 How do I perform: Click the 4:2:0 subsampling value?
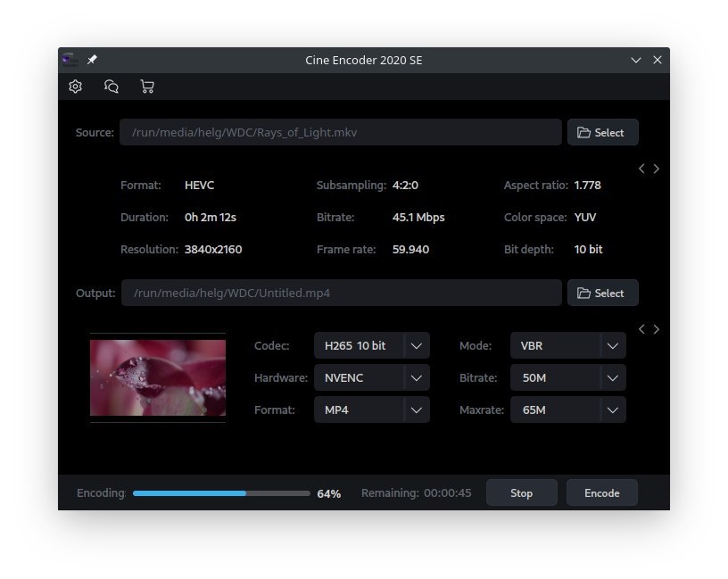tap(405, 186)
